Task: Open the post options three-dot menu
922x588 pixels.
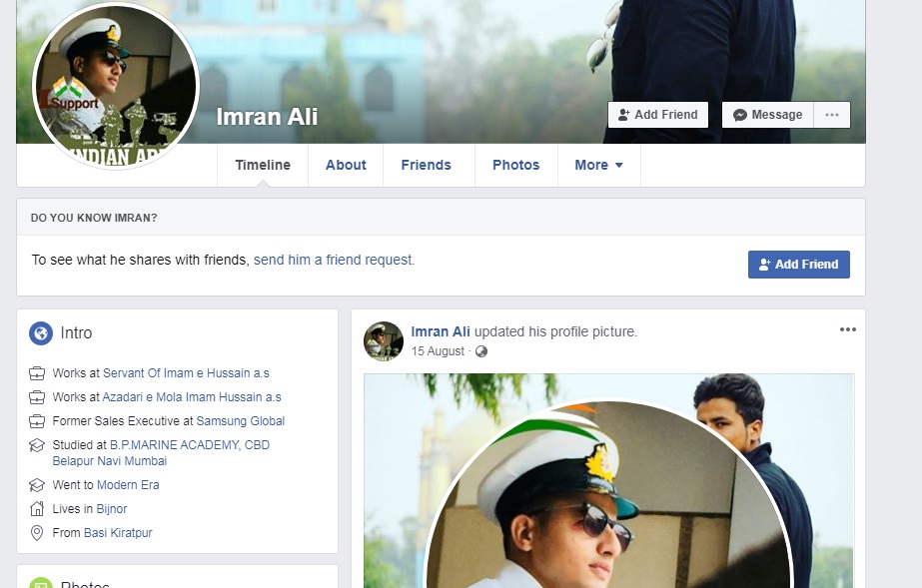Action: click(847, 329)
